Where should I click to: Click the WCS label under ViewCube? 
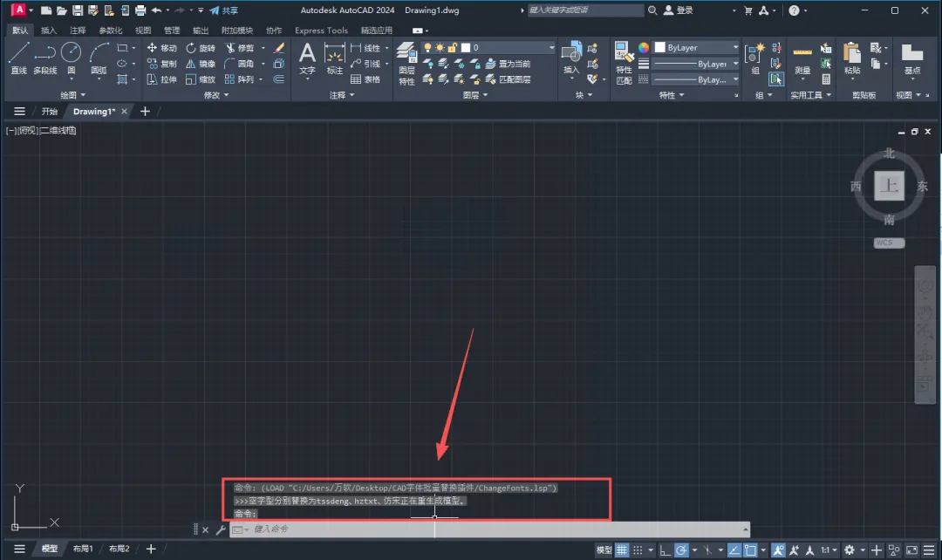click(x=889, y=242)
